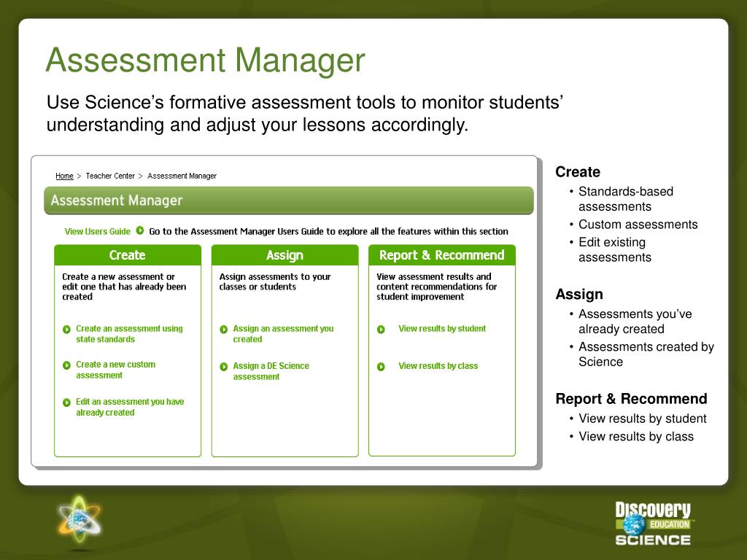Viewport: 747px width, 560px height.
Task: Click the green Report & Recommend panel header
Action: [x=442, y=255]
